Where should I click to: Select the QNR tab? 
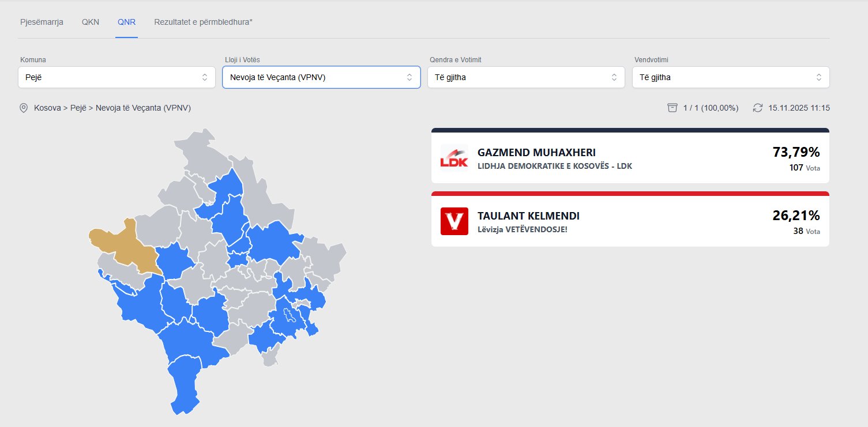tap(126, 22)
